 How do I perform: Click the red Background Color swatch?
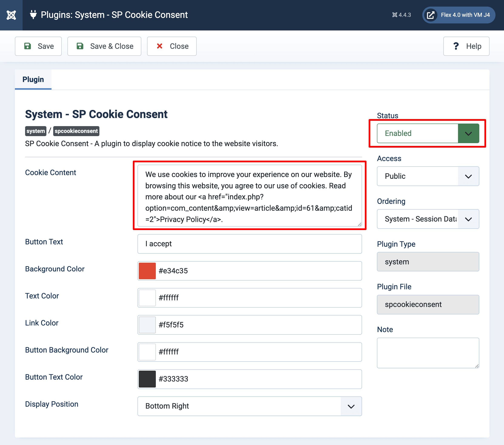[147, 271]
